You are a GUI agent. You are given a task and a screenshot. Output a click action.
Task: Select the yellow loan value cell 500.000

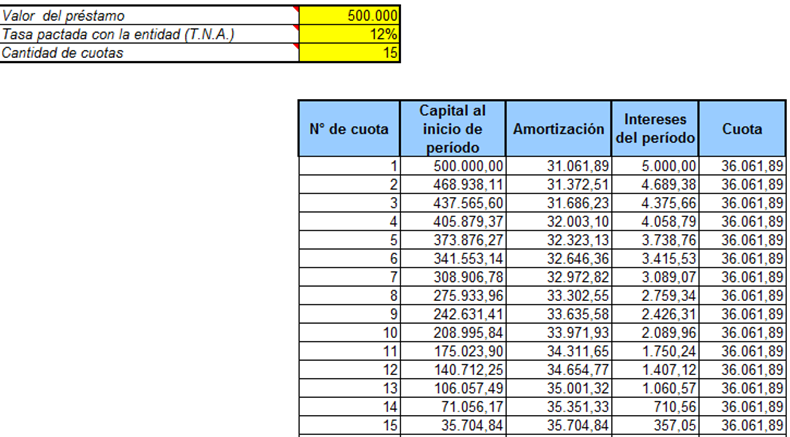pyautogui.click(x=351, y=16)
